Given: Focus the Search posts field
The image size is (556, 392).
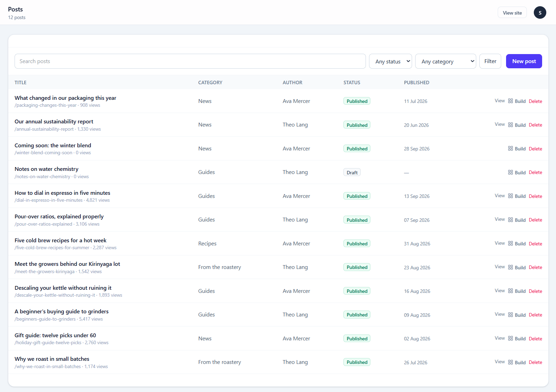Looking at the screenshot, I should pyautogui.click(x=190, y=61).
